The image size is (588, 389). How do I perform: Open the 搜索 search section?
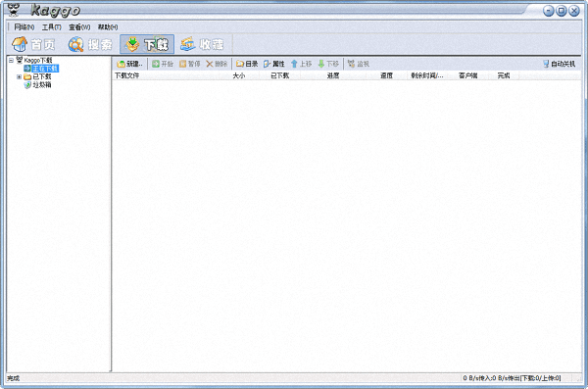click(90, 44)
